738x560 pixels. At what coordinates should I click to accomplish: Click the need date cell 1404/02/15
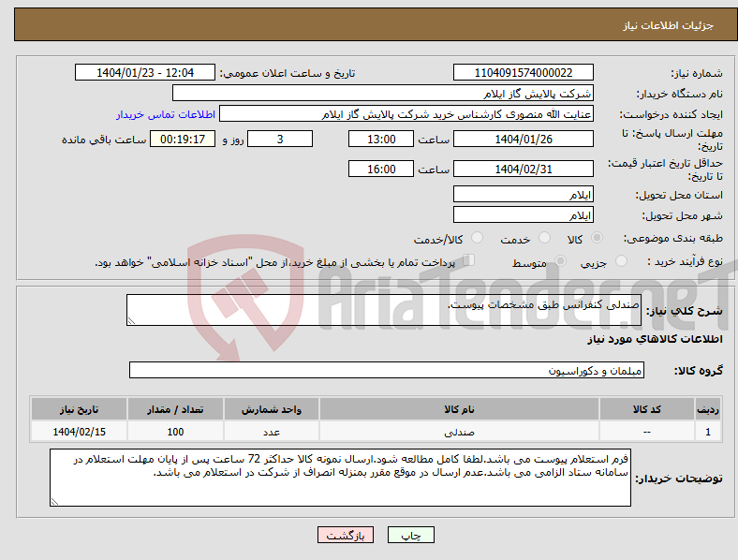click(79, 432)
